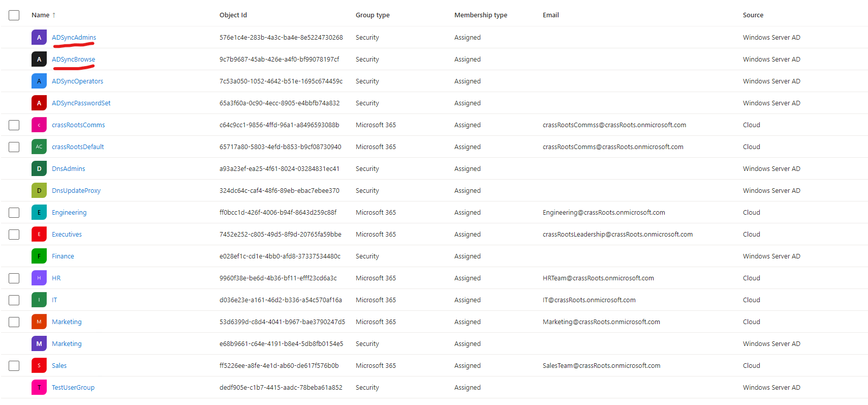Click the Source column header
Screen dimensions: 868x405
point(753,15)
